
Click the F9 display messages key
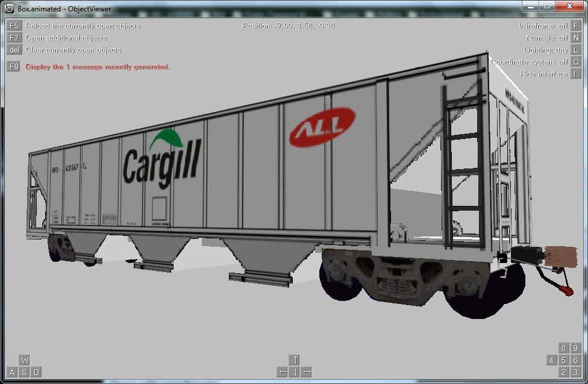point(13,67)
